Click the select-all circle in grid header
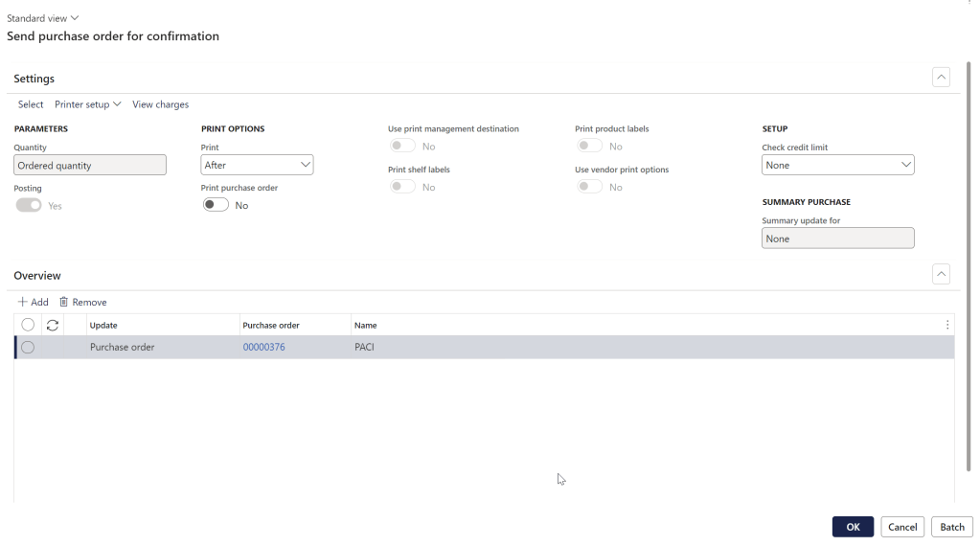Viewport: 980px width, 546px height. pos(28,325)
